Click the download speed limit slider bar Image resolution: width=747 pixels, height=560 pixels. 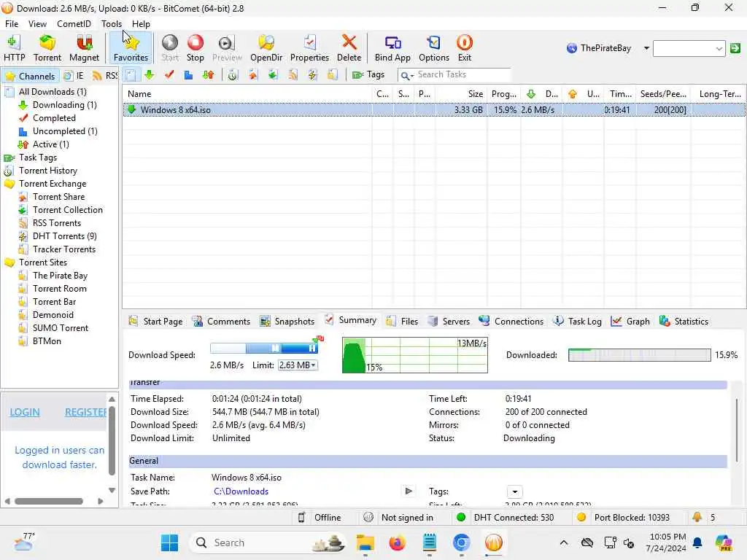(264, 348)
